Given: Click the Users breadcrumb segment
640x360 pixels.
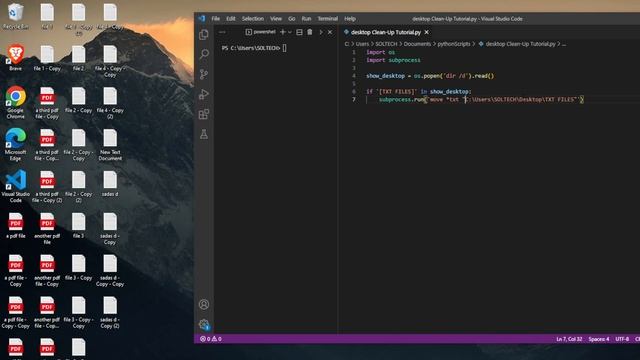Looking at the screenshot, I should [x=362, y=44].
